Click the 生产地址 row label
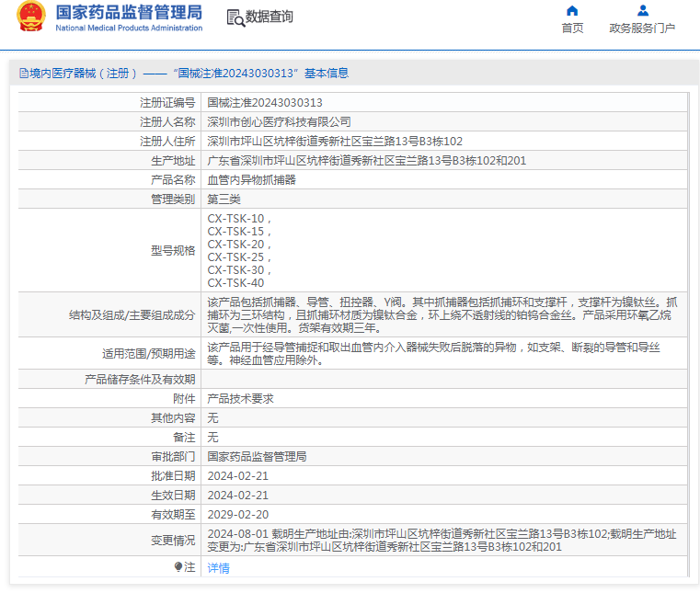Viewport: 700px width, 593px height. (173, 161)
